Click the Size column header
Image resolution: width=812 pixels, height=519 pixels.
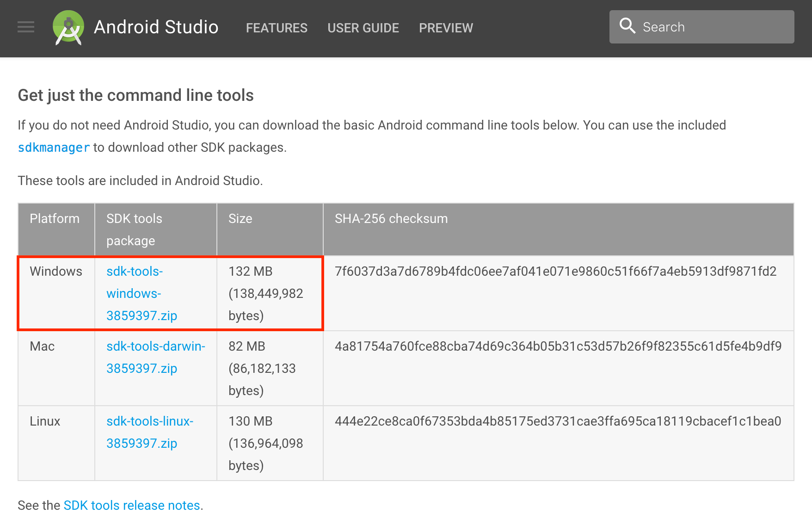[240, 218]
